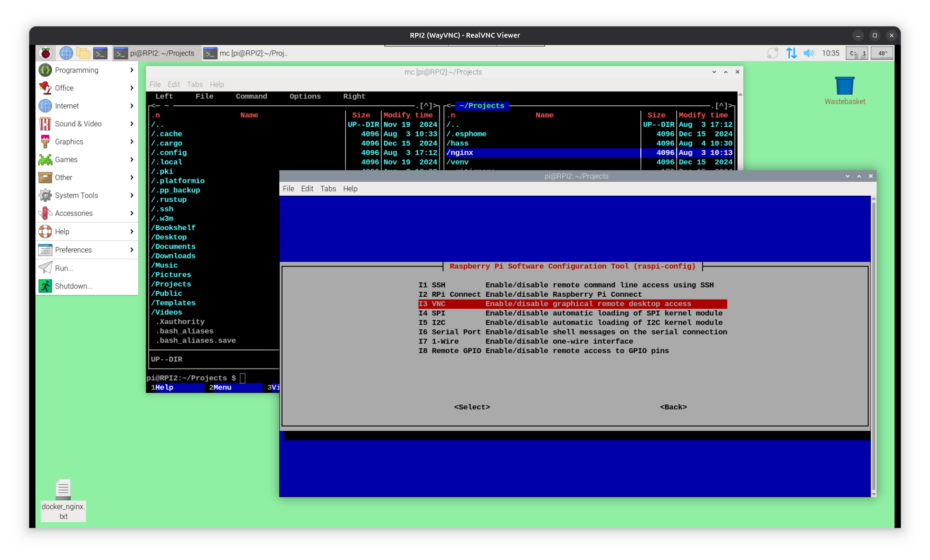Click the Shutdown running-man icon
Viewport: 930px width, 560px height.
click(45, 286)
